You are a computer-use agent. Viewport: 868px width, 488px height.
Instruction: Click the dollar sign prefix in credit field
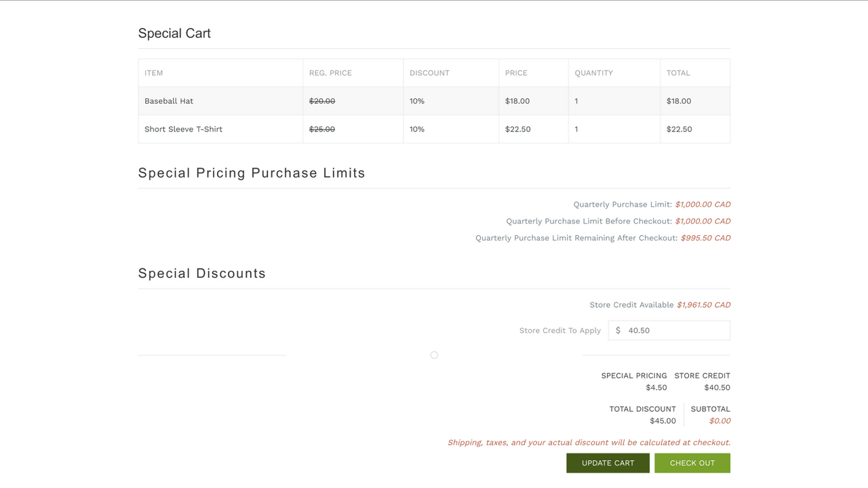tap(618, 330)
